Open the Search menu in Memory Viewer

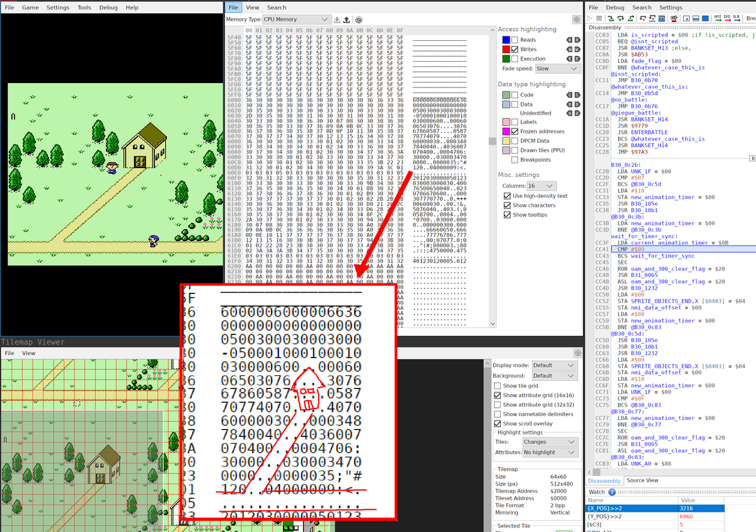(277, 8)
